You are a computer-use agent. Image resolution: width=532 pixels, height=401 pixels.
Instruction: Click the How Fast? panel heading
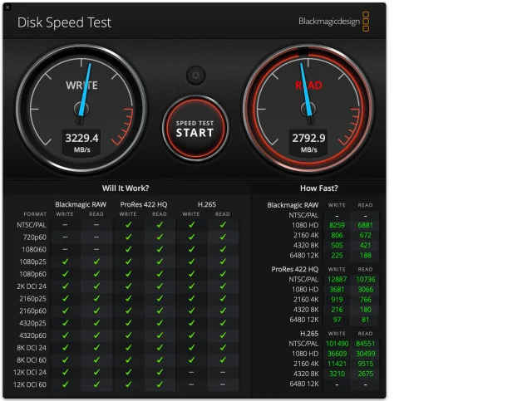click(x=318, y=188)
